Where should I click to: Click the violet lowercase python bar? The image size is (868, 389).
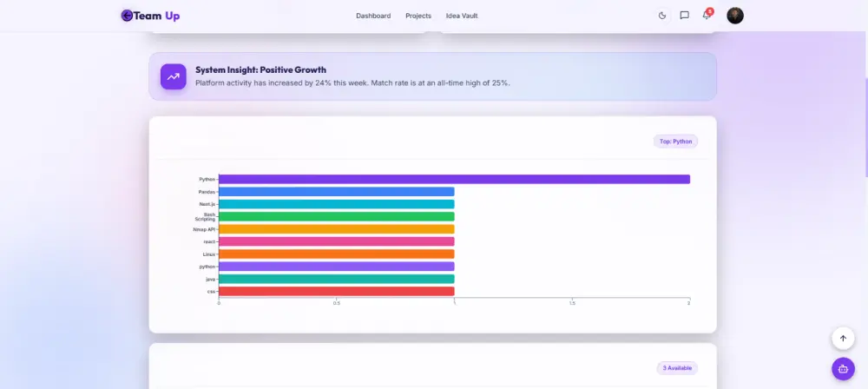pos(337,267)
